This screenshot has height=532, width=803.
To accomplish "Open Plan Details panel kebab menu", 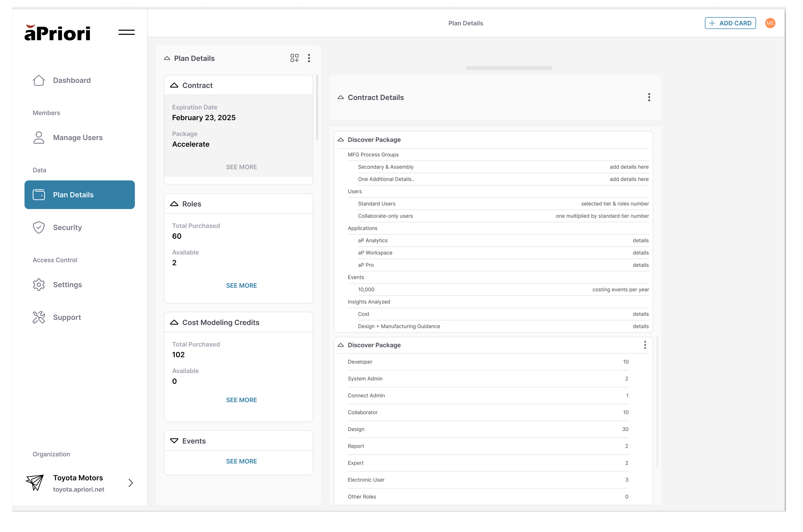I will click(x=309, y=58).
